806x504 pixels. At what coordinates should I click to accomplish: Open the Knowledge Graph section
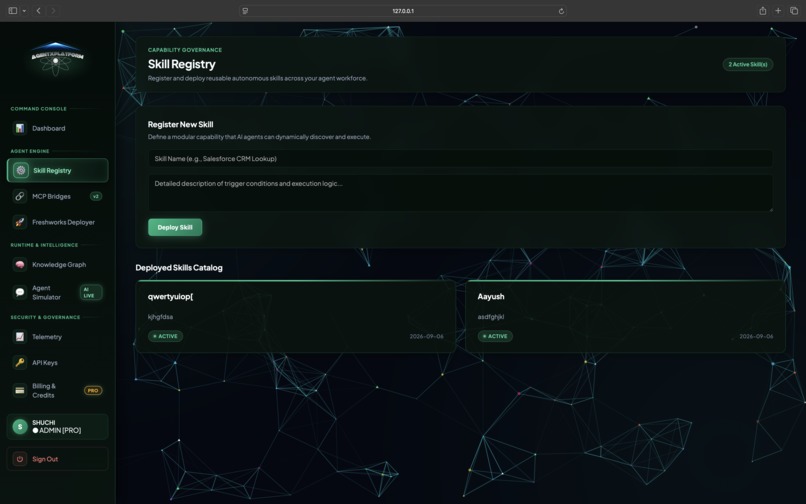coord(58,264)
